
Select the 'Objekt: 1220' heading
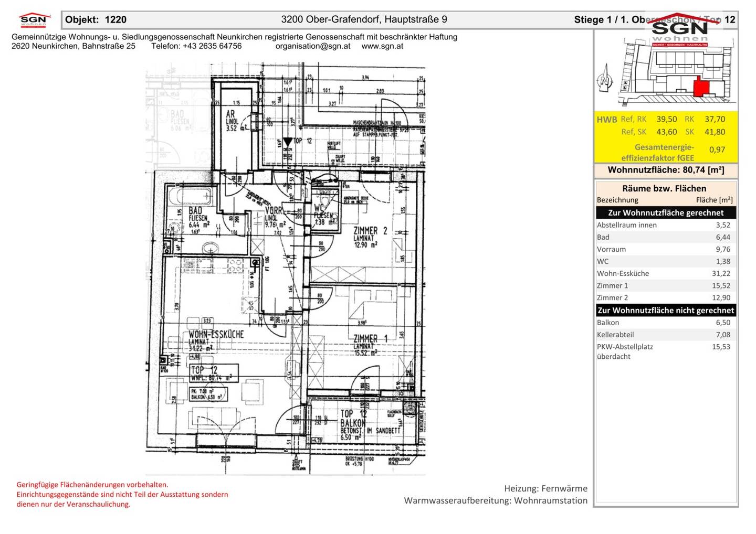[x=96, y=20]
